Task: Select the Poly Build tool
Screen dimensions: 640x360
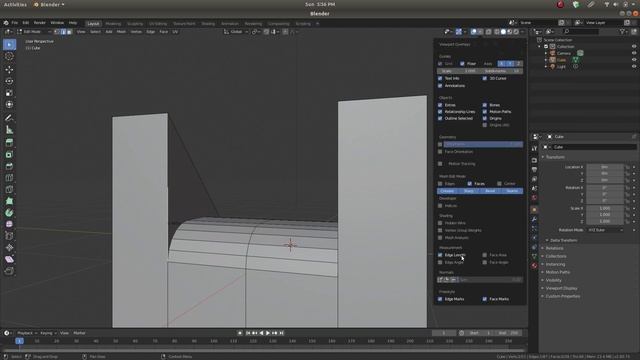Action: pos(9,201)
